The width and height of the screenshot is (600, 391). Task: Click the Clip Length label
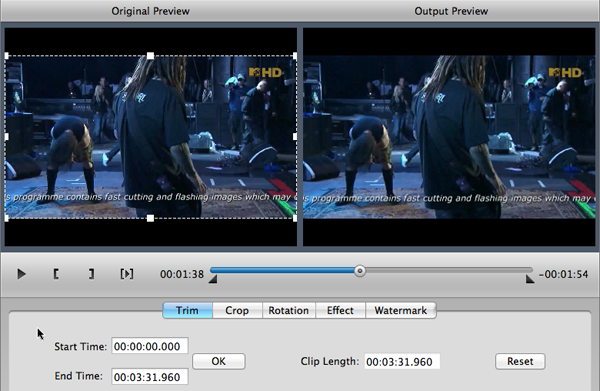click(x=330, y=362)
